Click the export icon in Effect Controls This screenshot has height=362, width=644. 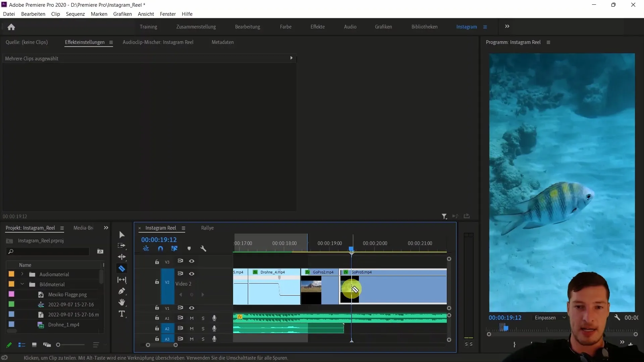(467, 216)
